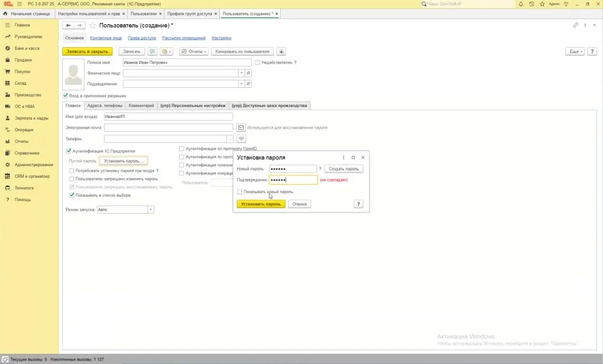The image size is (603, 364).
Task: Click the Подтверждение password field
Action: [293, 180]
